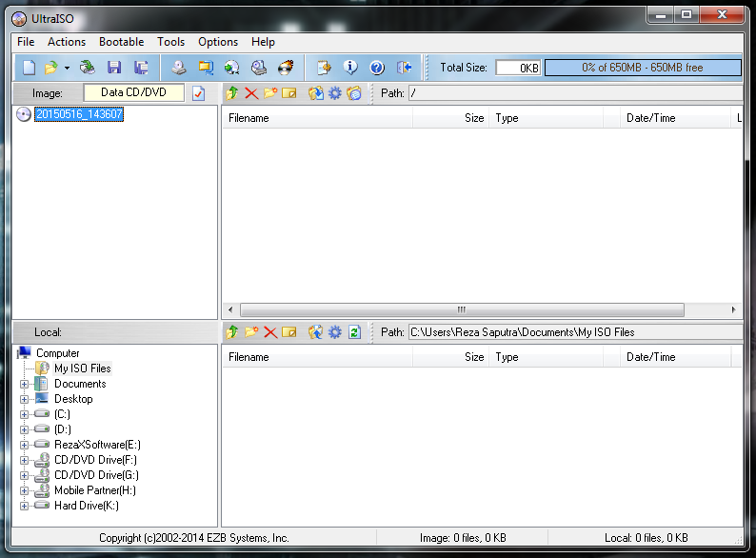Create new folder in image pane
The width and height of the screenshot is (756, 558).
coord(270,92)
